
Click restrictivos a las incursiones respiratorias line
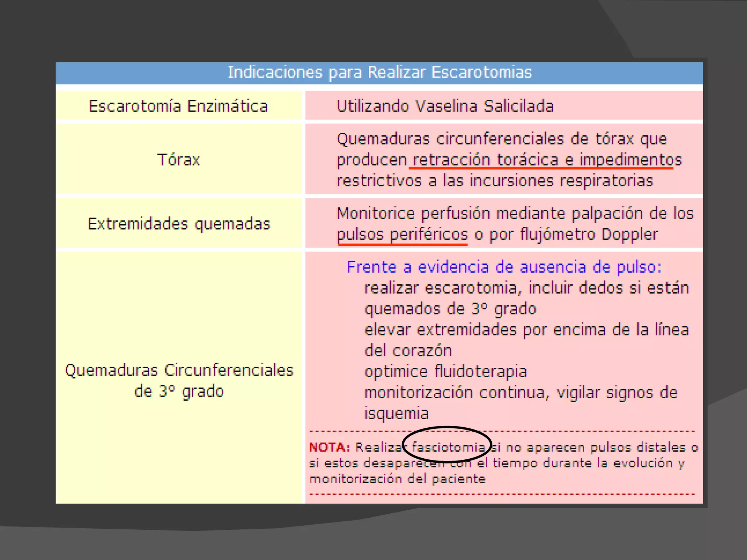click(494, 181)
